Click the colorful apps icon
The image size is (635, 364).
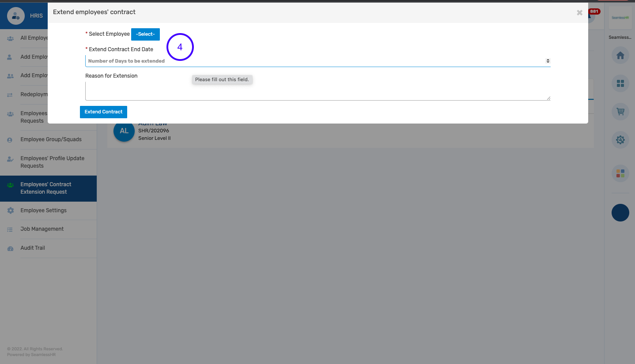(x=620, y=173)
